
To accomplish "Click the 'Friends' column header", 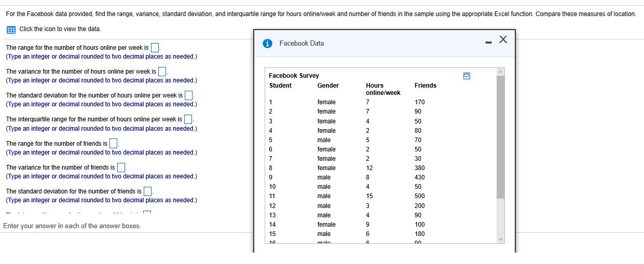I will (426, 86).
